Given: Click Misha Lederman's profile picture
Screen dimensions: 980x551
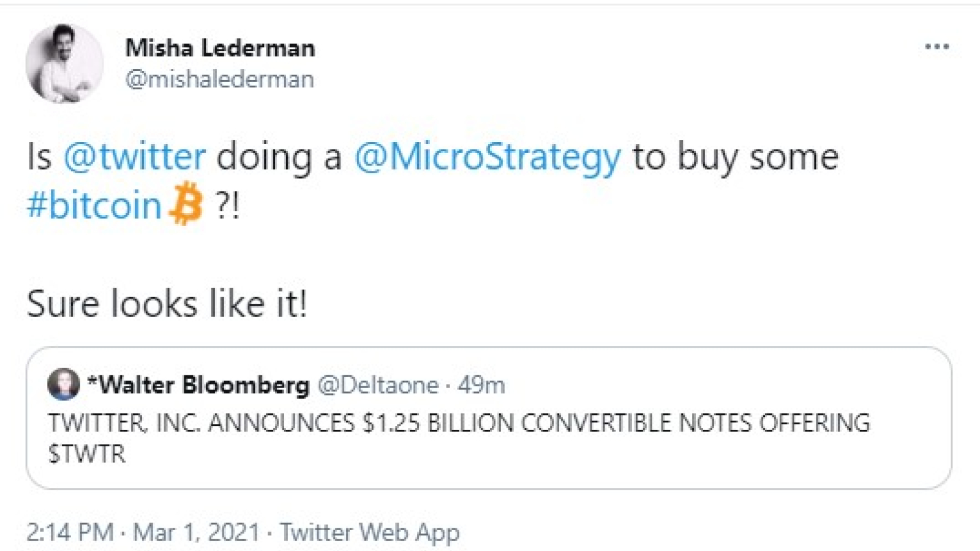Looking at the screenshot, I should tap(64, 64).
